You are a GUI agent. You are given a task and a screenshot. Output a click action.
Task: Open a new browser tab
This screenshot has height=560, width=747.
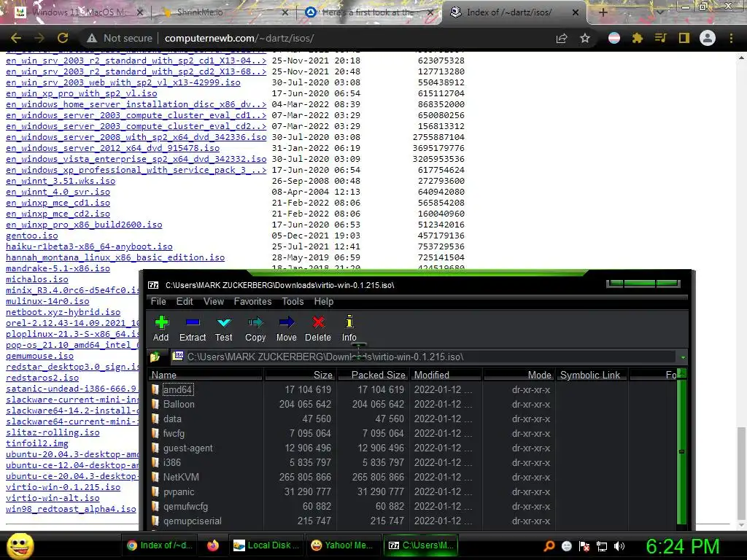pos(603,12)
